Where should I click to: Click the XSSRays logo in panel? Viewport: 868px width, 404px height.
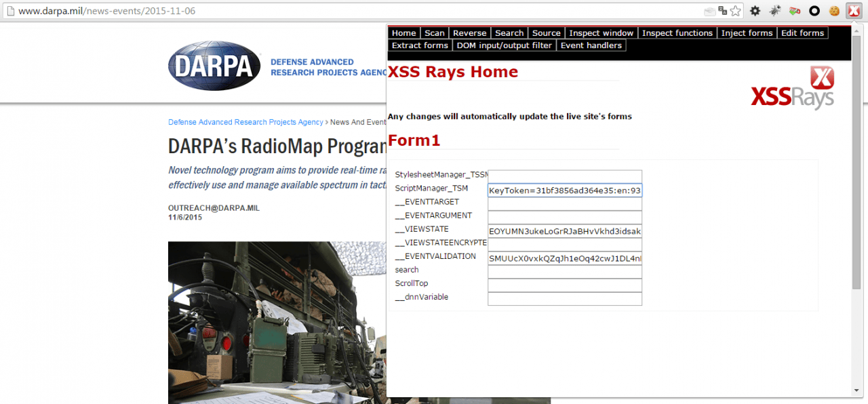point(792,88)
